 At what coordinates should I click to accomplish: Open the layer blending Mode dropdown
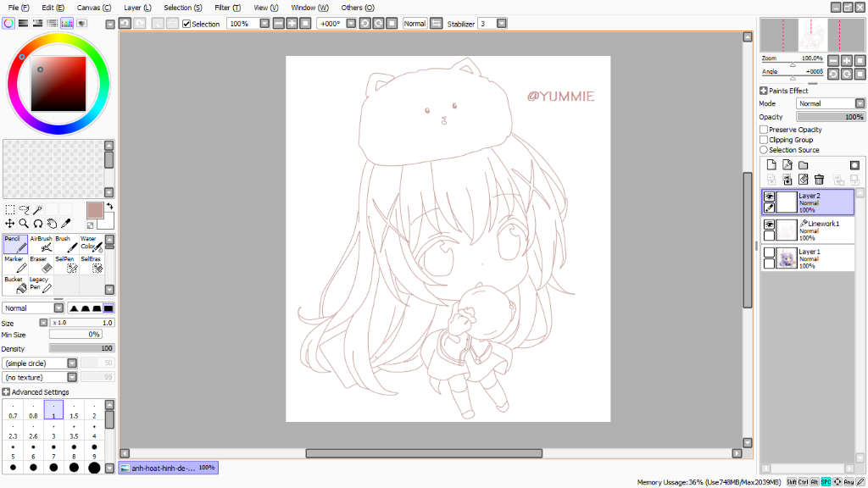tap(860, 103)
